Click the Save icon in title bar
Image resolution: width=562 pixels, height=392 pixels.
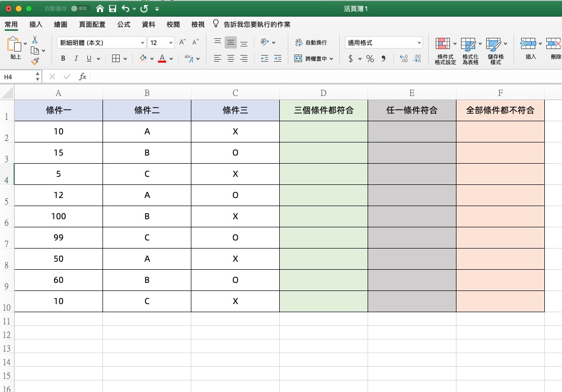coord(113,9)
